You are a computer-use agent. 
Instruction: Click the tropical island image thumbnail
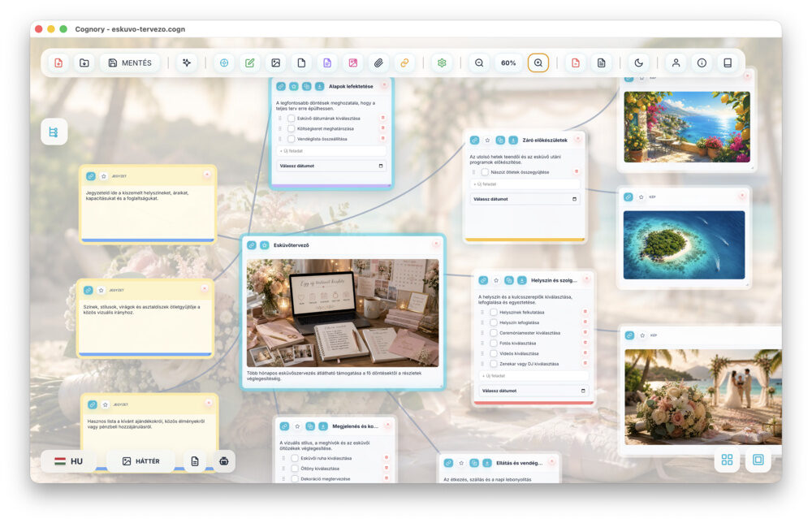(x=684, y=245)
